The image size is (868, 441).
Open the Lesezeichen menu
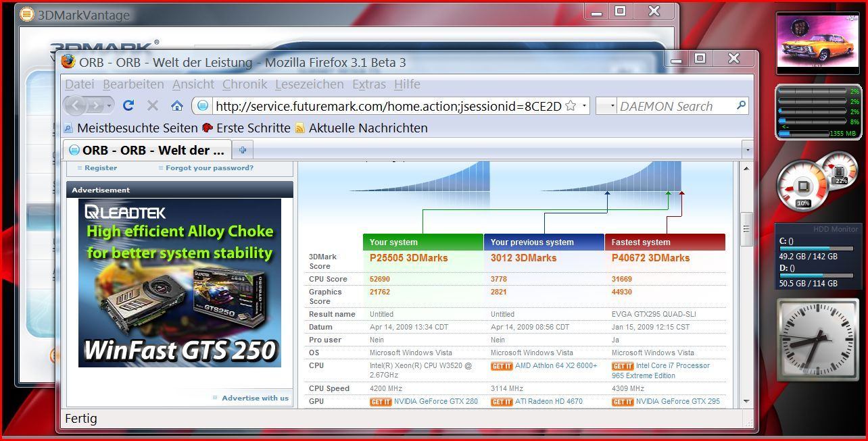tap(310, 84)
